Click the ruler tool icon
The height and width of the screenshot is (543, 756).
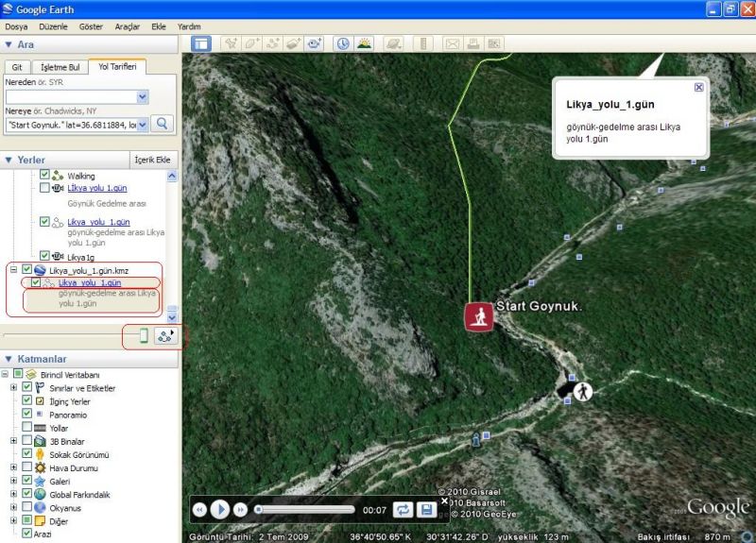click(422, 43)
